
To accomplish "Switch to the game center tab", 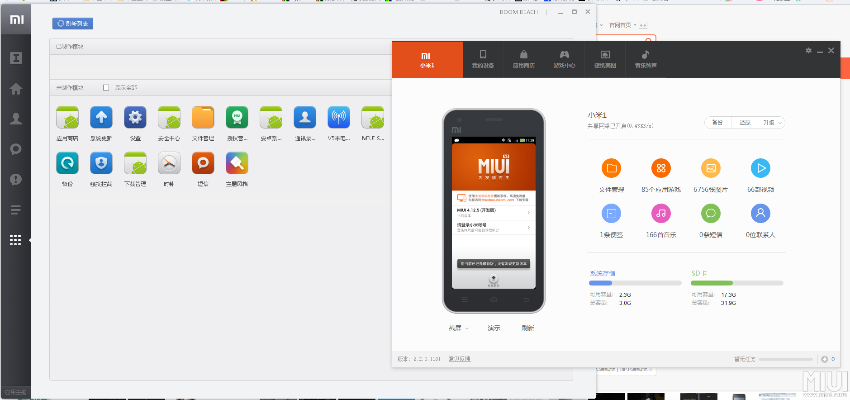I will tap(564, 58).
